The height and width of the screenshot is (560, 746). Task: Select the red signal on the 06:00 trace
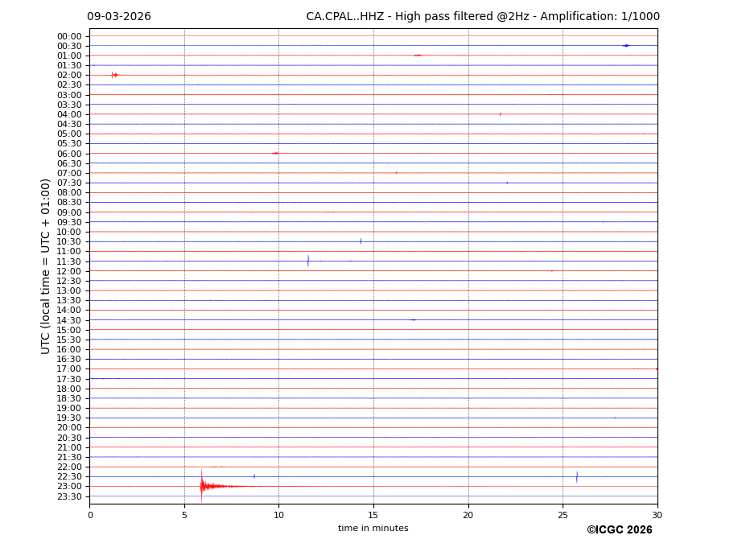[275, 153]
